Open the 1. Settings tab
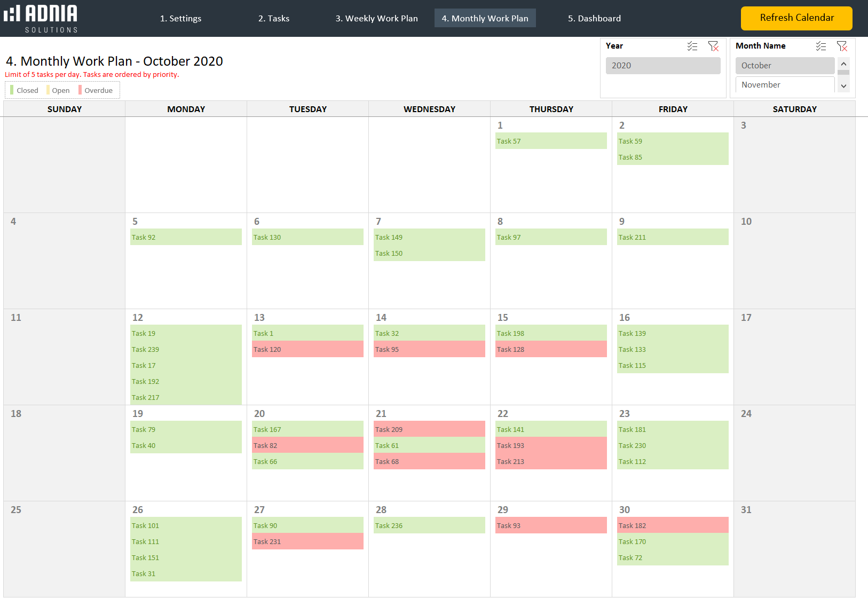Viewport: 868px width, 598px height. tap(180, 19)
